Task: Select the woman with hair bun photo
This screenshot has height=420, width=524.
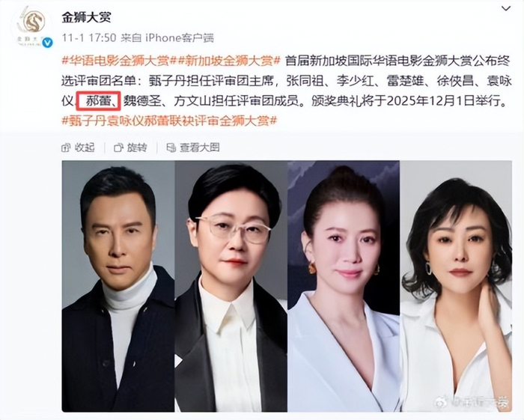Action: pyautogui.click(x=344, y=286)
